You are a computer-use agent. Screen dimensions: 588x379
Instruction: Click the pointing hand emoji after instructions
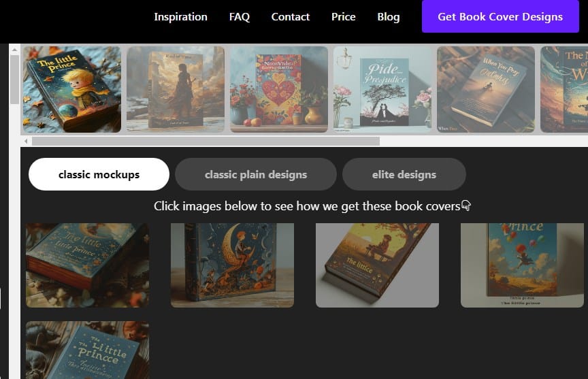click(466, 205)
